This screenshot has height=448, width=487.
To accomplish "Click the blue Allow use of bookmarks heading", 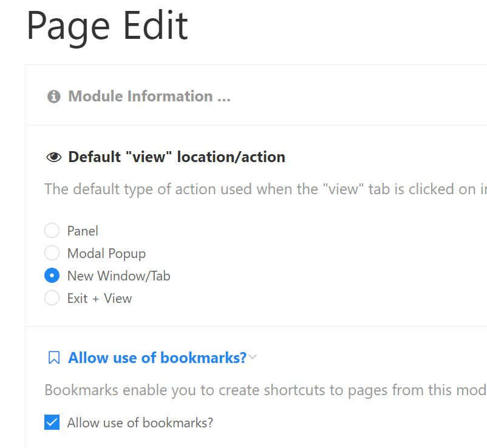I will (x=157, y=358).
